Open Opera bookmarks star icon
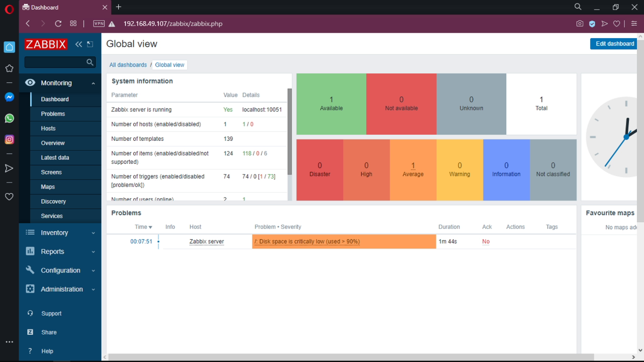This screenshot has height=362, width=644. pyautogui.click(x=9, y=68)
